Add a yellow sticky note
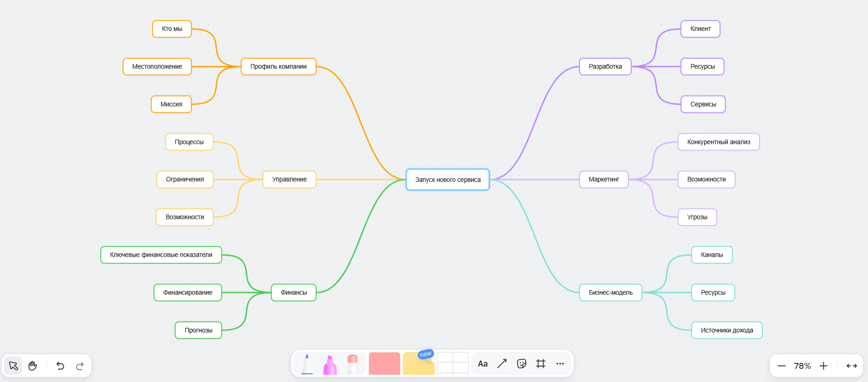868x382 pixels. tap(418, 365)
